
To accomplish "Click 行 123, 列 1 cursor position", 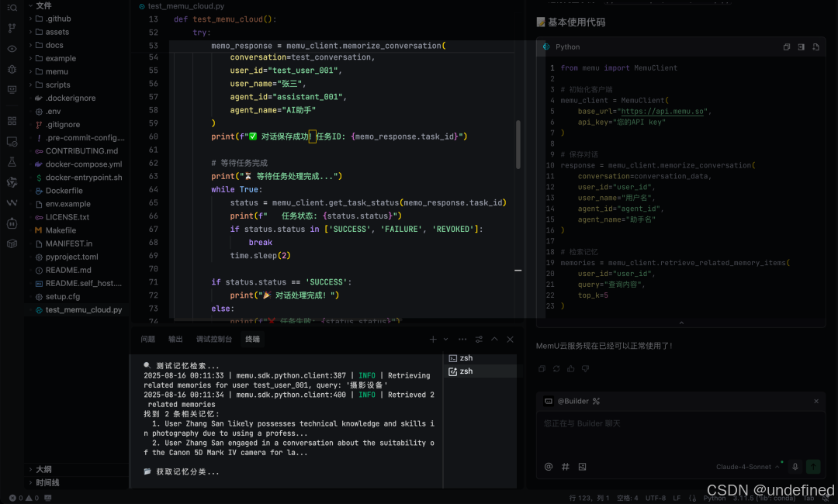I will (589, 498).
